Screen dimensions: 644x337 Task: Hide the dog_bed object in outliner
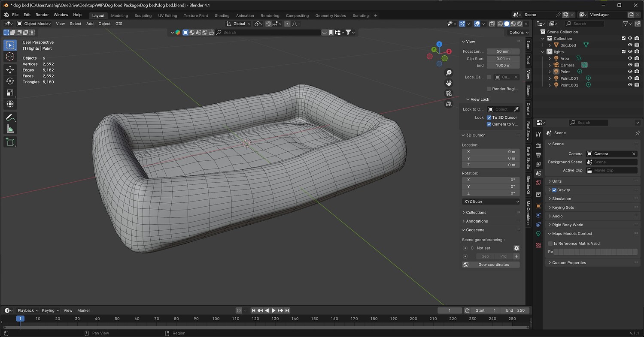(630, 45)
